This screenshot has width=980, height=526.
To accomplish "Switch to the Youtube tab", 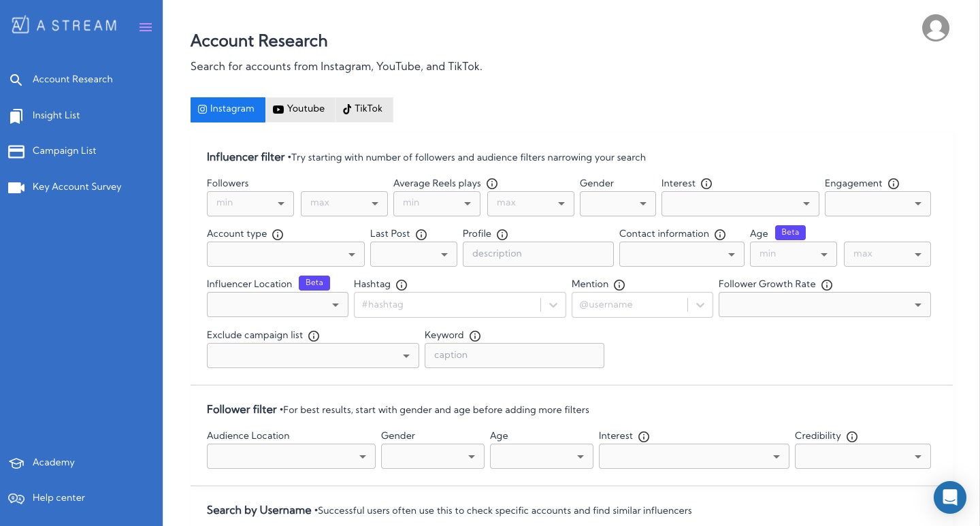I will tap(299, 110).
